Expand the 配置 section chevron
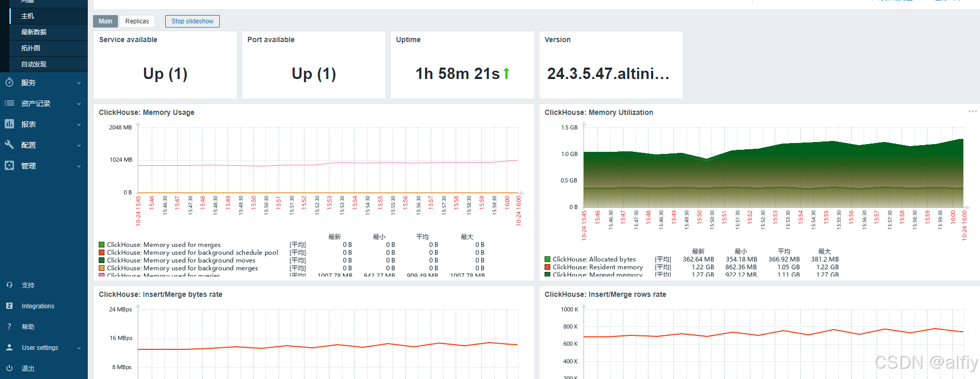 tap(79, 146)
